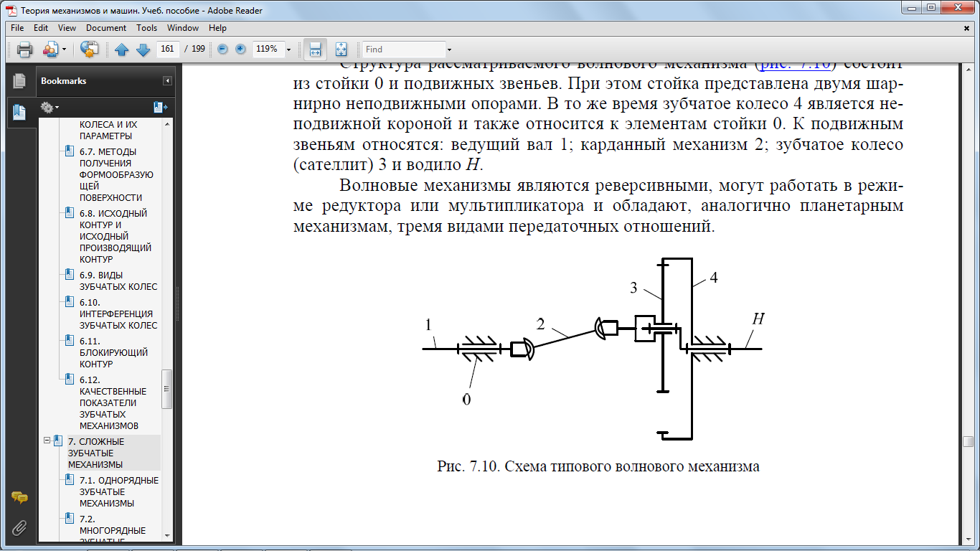Click the bookmarks panel scrollbar thumb
This screenshot has height=551, width=980.
tap(167, 390)
